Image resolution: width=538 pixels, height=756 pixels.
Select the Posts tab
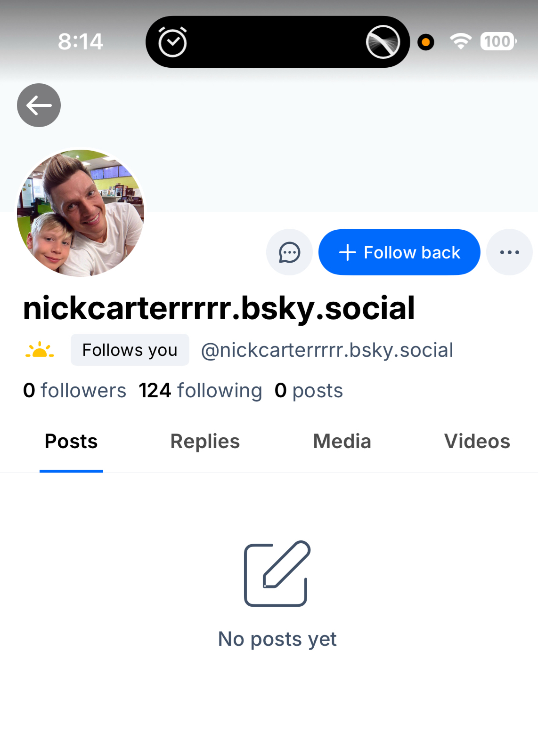pos(71,442)
